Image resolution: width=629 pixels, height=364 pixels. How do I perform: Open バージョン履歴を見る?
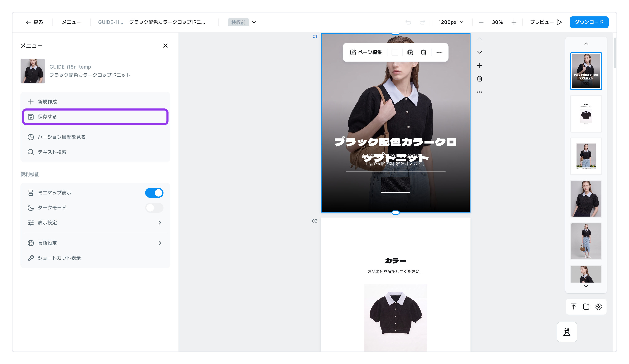click(95, 137)
